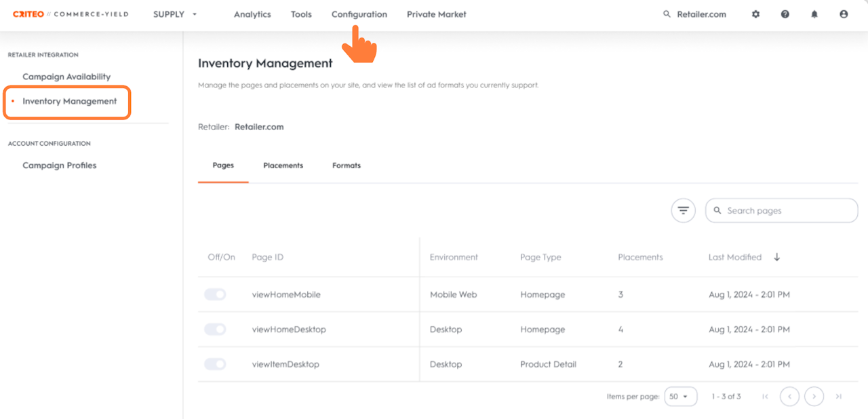Toggle the viewItemDesktop page switch
Viewport: 868px width, 419px height.
tap(215, 364)
